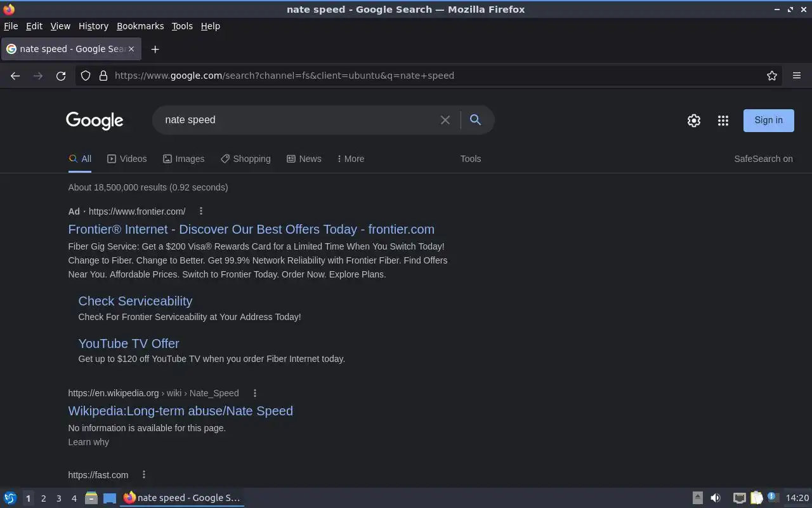Open volume control in system tray
812x508 pixels.
(x=716, y=498)
